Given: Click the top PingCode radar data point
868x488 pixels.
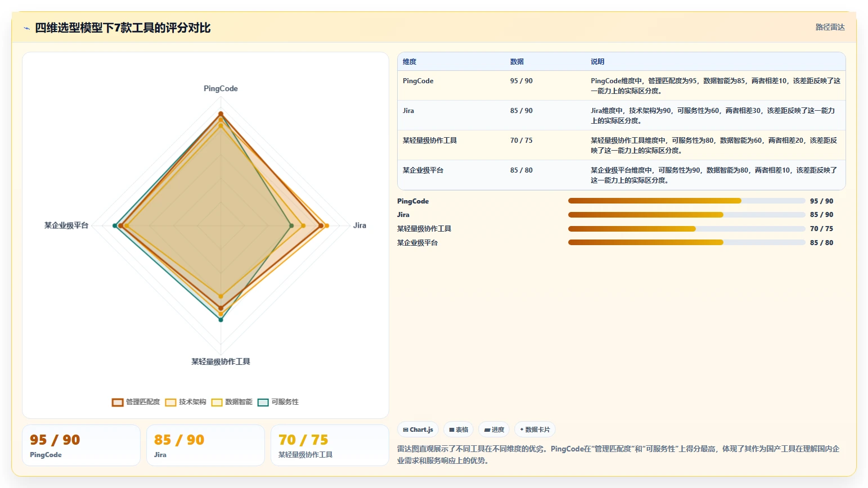Looking at the screenshot, I should click(221, 114).
